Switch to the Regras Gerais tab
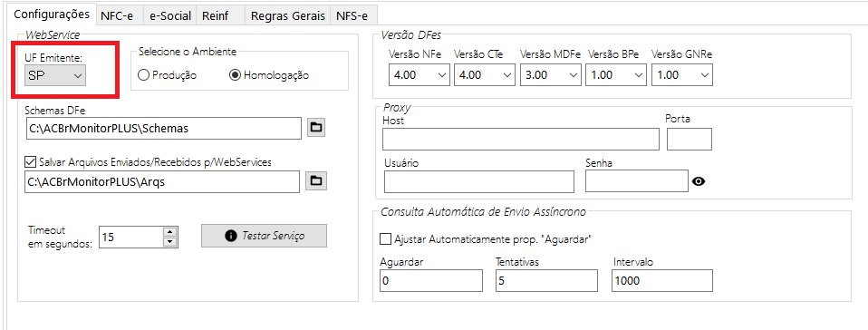 point(288,16)
